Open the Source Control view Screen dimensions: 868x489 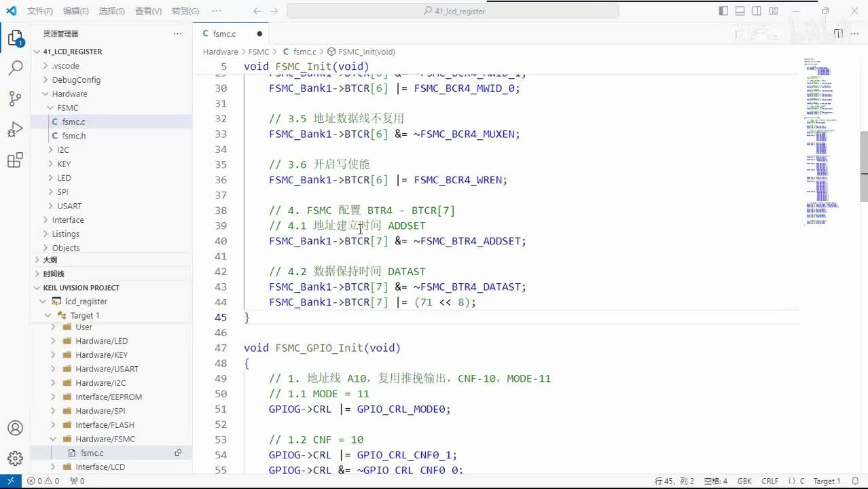(15, 98)
